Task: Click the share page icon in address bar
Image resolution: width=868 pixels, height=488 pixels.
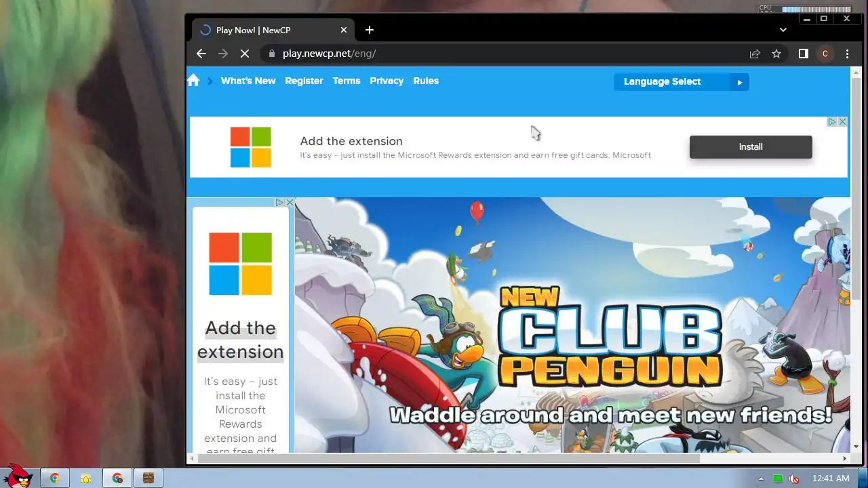Action: [x=754, y=54]
